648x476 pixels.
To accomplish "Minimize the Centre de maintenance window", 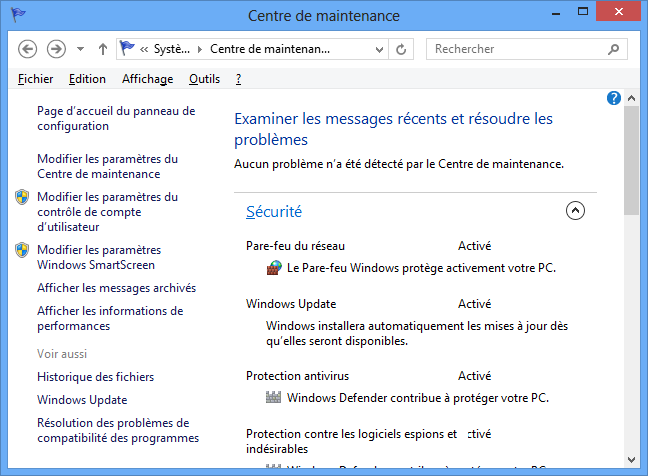I will point(556,13).
